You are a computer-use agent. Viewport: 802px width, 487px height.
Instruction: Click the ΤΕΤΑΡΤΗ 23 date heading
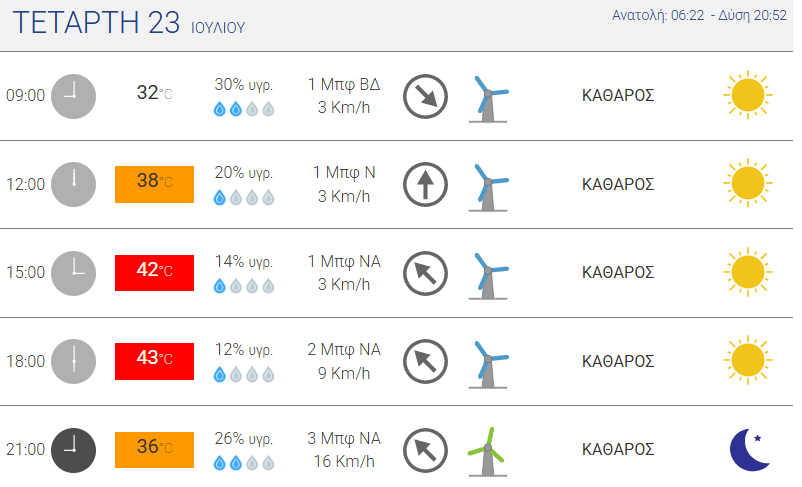pos(96,23)
